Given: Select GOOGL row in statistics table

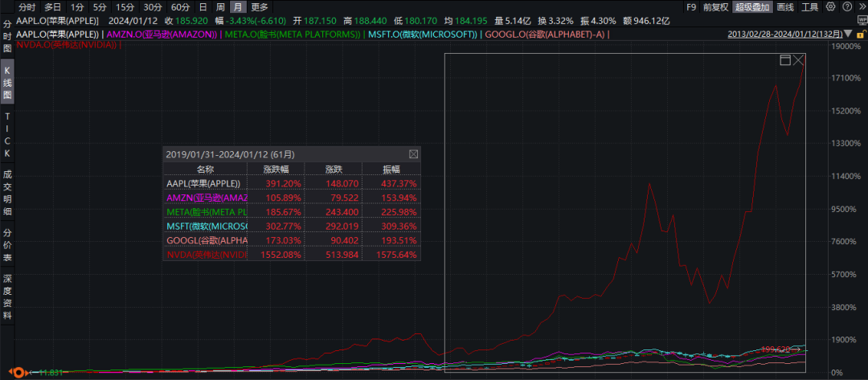Looking at the screenshot, I should point(292,240).
